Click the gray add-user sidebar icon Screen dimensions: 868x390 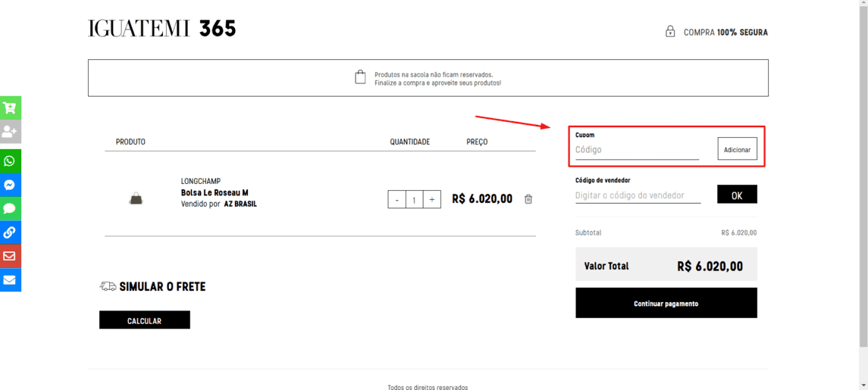pyautogui.click(x=10, y=132)
